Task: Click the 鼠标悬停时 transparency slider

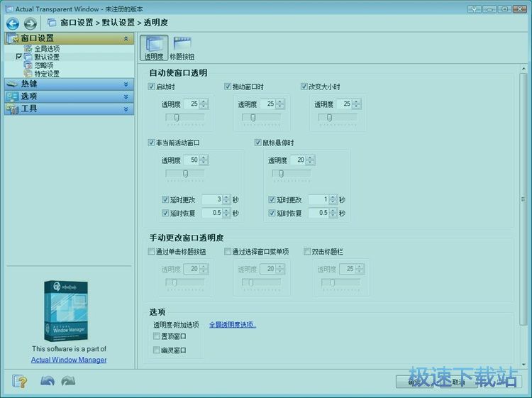Action: 292,174
